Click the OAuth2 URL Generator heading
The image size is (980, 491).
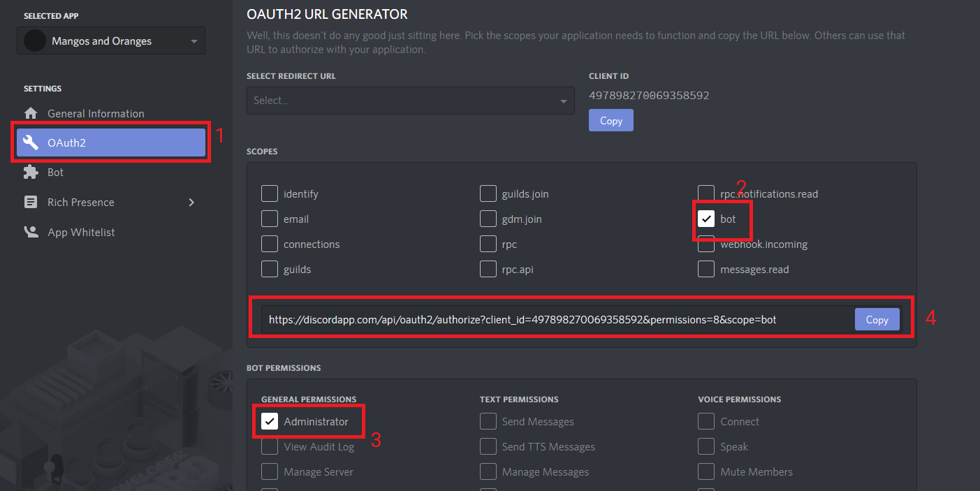pos(327,14)
